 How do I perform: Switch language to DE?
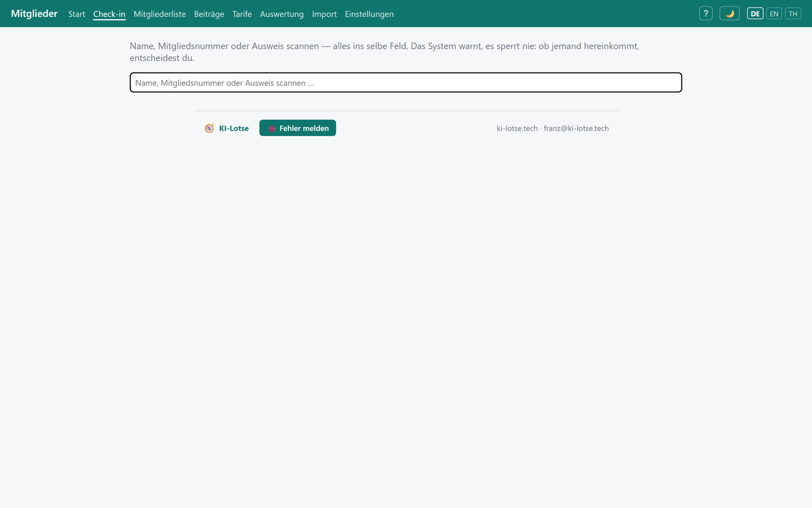pyautogui.click(x=755, y=13)
